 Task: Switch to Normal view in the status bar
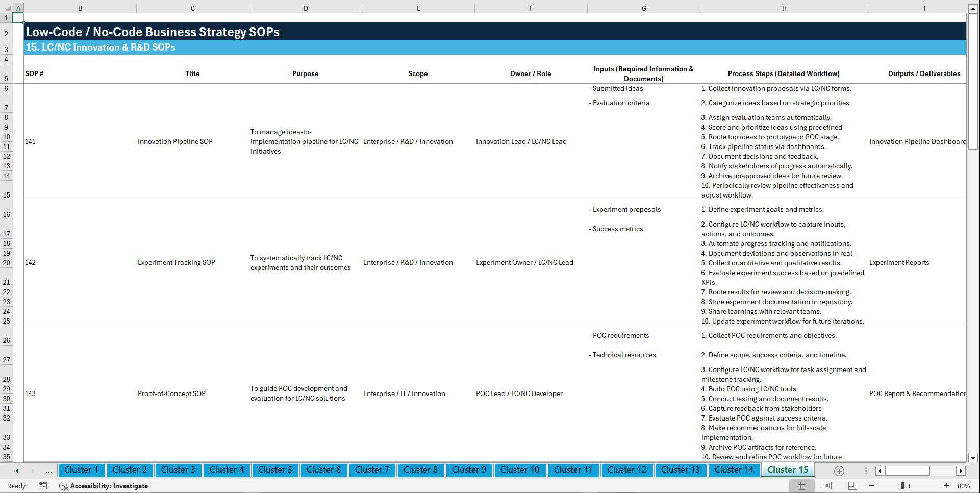pos(801,486)
